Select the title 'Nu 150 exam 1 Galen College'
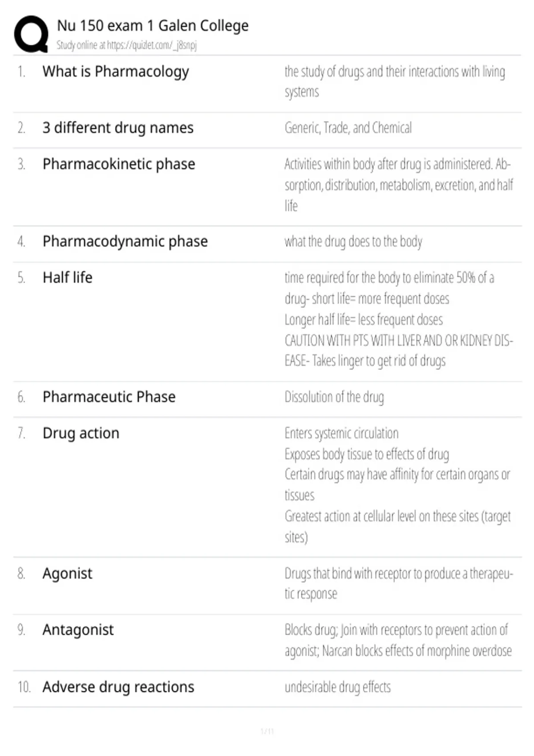This screenshot has width=534, height=756. (153, 26)
